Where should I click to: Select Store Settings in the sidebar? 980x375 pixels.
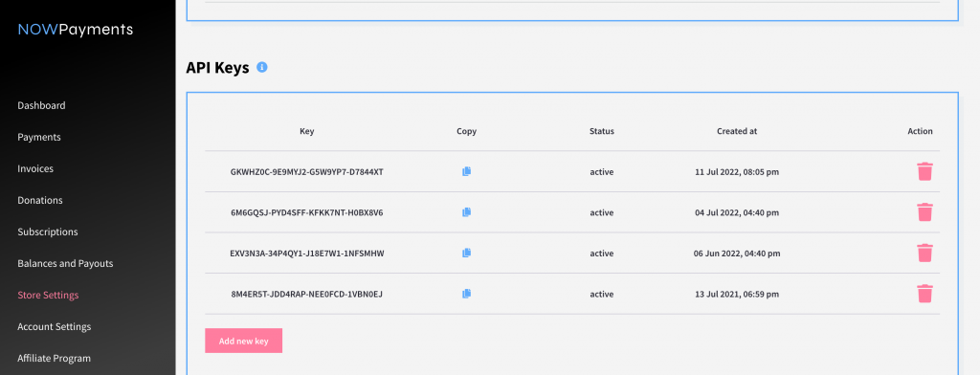point(48,295)
